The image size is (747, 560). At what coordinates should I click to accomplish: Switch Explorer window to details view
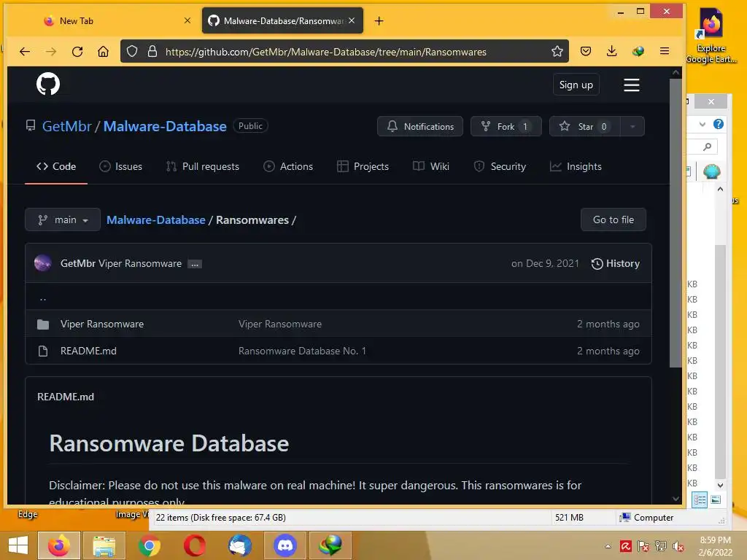(700, 499)
